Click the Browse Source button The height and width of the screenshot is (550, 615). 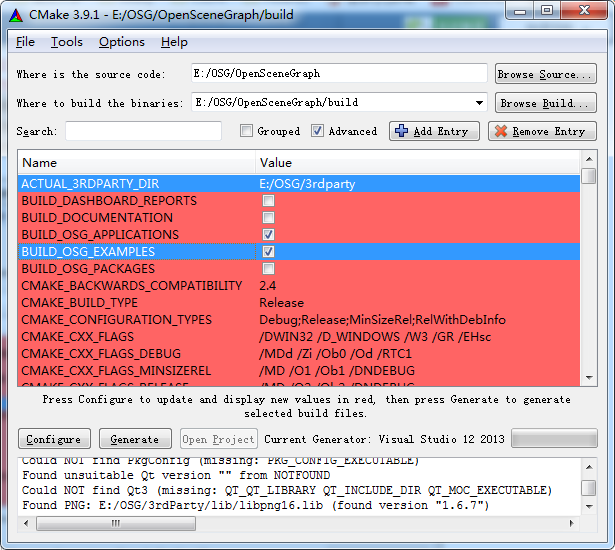point(544,74)
